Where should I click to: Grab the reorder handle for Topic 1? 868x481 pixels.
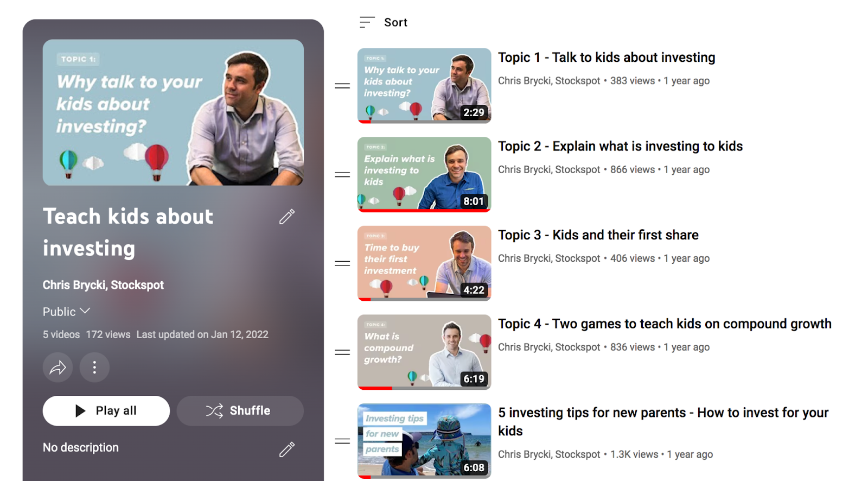pos(342,86)
